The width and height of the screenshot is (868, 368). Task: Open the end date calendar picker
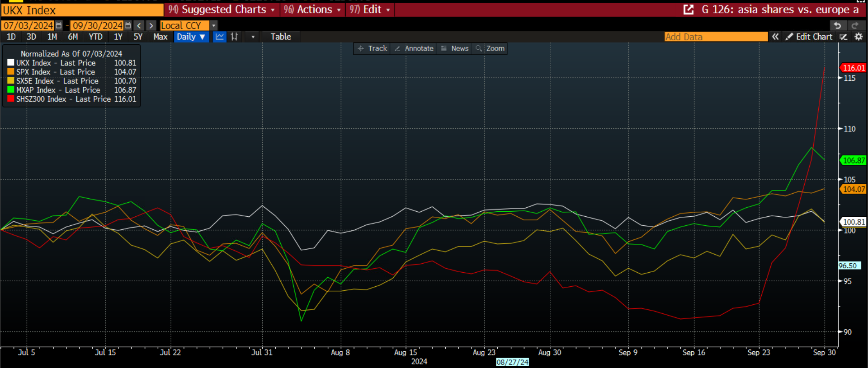tap(128, 26)
